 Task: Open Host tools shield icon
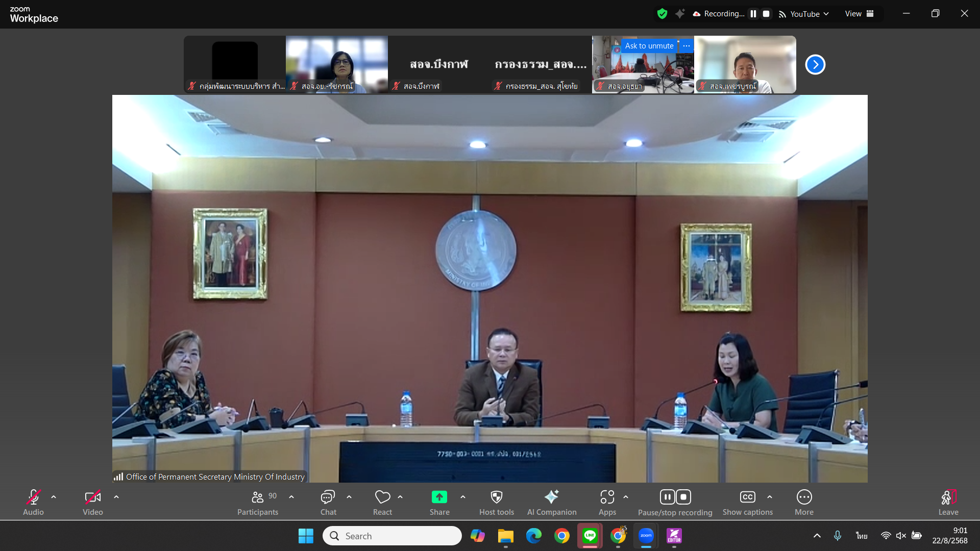coord(496,497)
